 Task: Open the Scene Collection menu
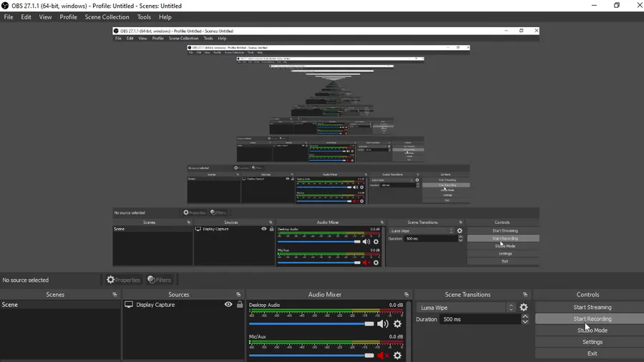107,17
